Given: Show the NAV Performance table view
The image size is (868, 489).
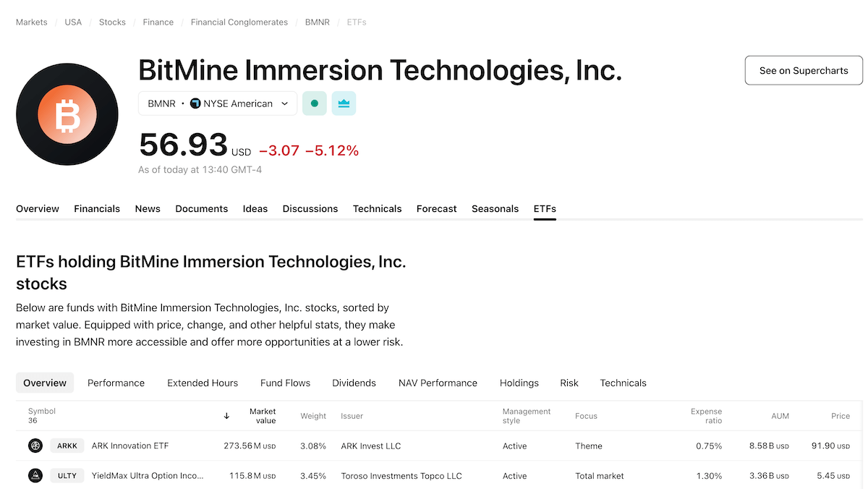Looking at the screenshot, I should coord(438,383).
